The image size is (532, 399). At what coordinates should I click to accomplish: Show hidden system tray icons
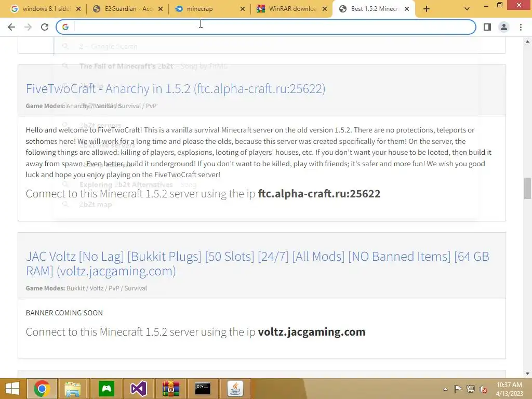click(x=445, y=389)
